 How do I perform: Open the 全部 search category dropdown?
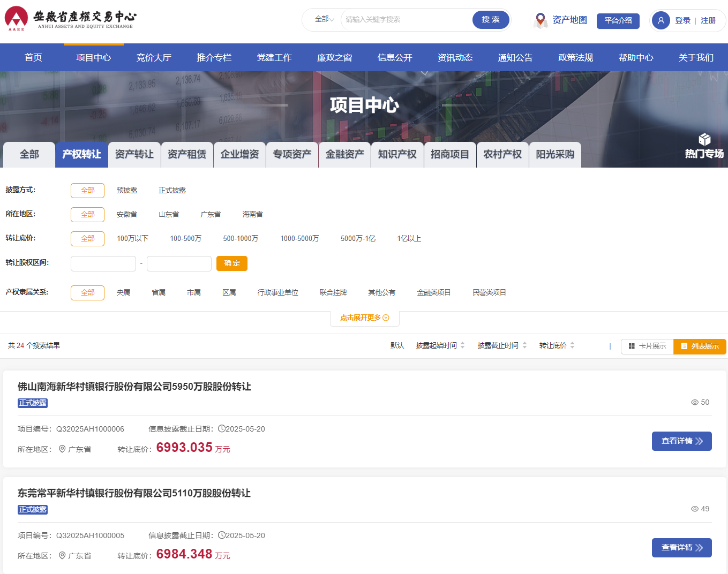(x=325, y=19)
